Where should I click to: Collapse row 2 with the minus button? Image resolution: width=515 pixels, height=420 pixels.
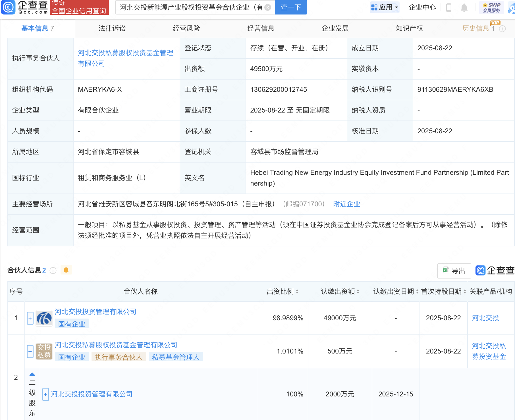pyautogui.click(x=30, y=352)
